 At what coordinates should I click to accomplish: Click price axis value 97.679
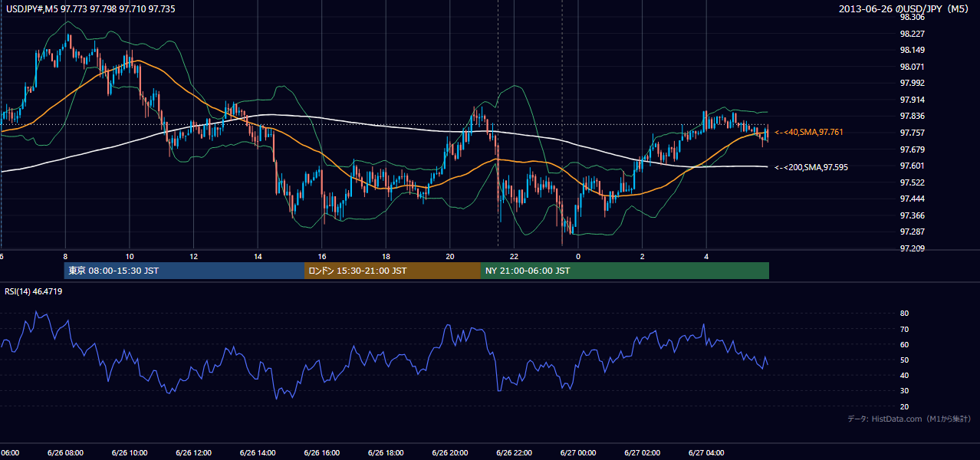pos(912,149)
